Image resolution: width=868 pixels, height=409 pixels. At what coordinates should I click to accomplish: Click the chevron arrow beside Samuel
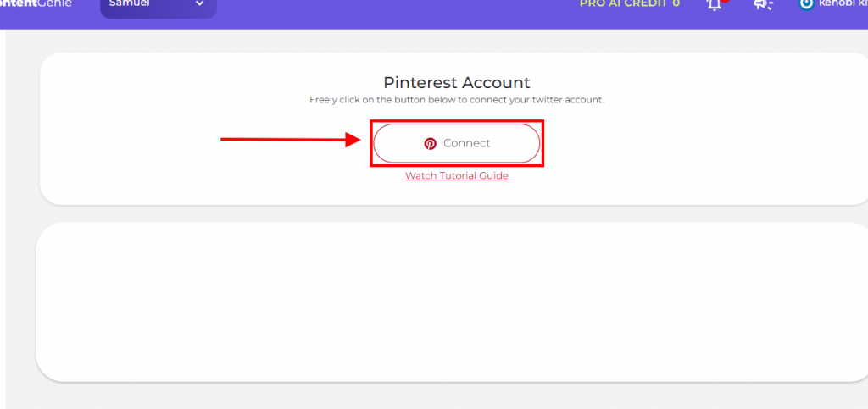click(x=200, y=4)
